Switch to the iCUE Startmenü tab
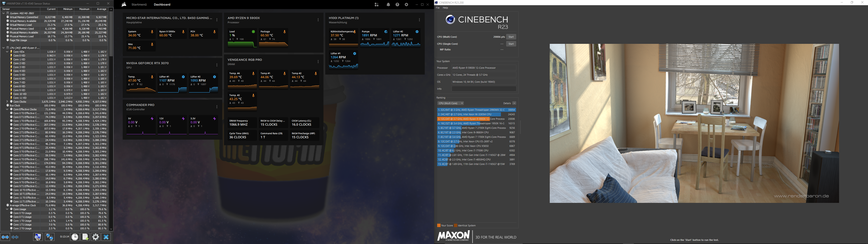Image resolution: width=868 pixels, height=244 pixels. tap(139, 5)
